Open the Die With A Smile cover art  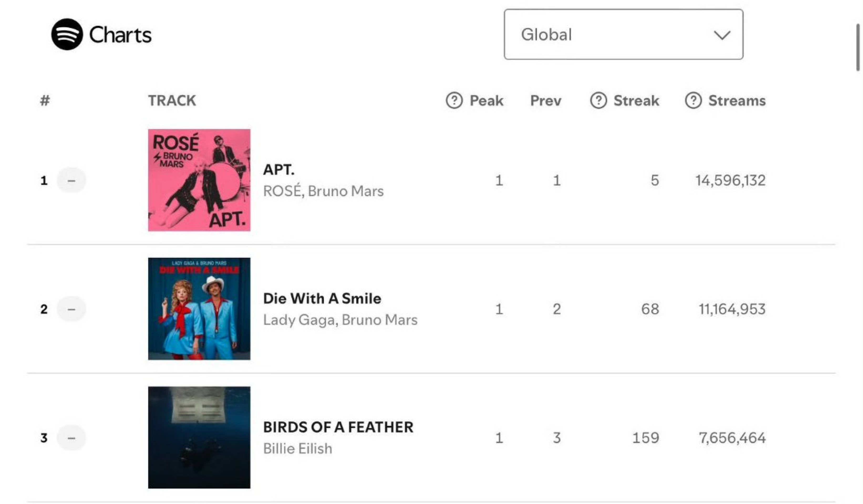pos(199,309)
